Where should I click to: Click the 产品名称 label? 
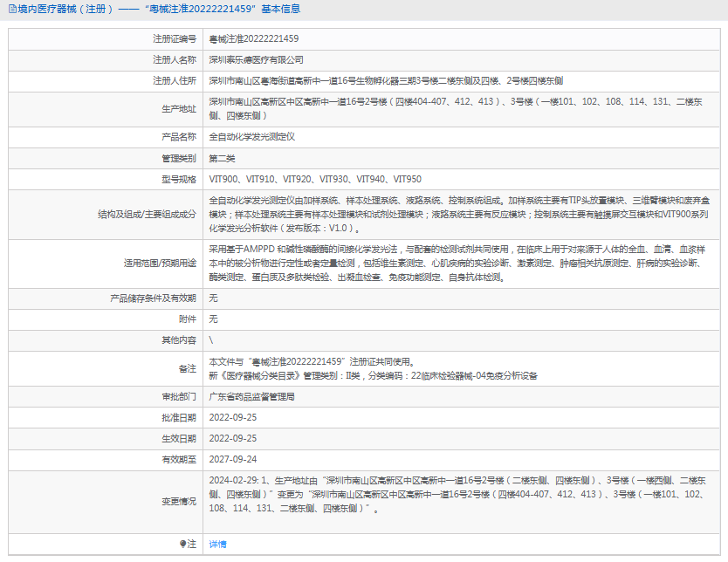pyautogui.click(x=179, y=137)
